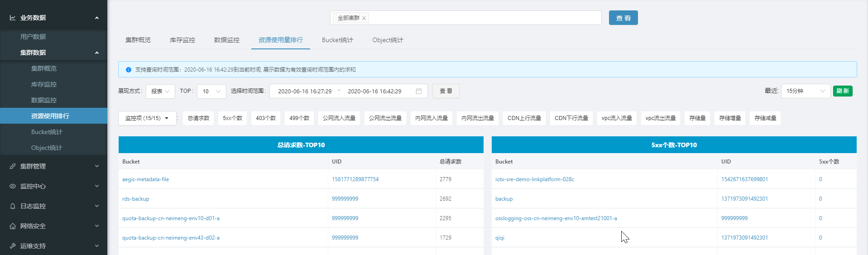The height and width of the screenshot is (255, 868).
Task: Toggle the 内网流入流量 metric tag
Action: (432, 118)
